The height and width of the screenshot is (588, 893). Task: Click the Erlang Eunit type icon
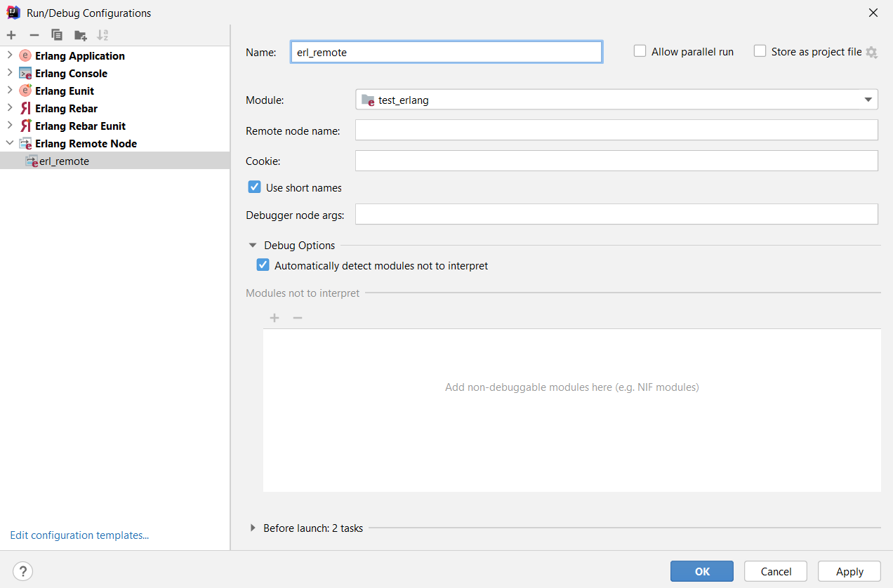[x=25, y=91]
